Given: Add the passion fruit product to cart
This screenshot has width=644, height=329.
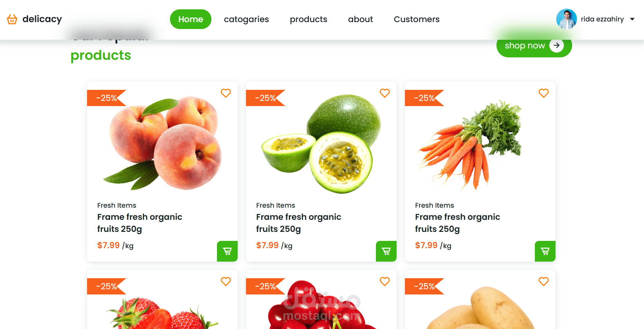Looking at the screenshot, I should coord(386,251).
